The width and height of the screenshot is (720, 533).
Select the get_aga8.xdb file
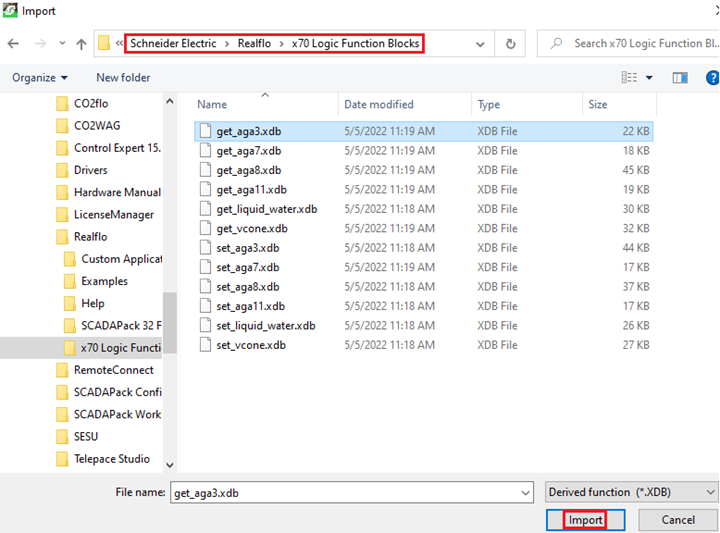[x=423, y=170]
